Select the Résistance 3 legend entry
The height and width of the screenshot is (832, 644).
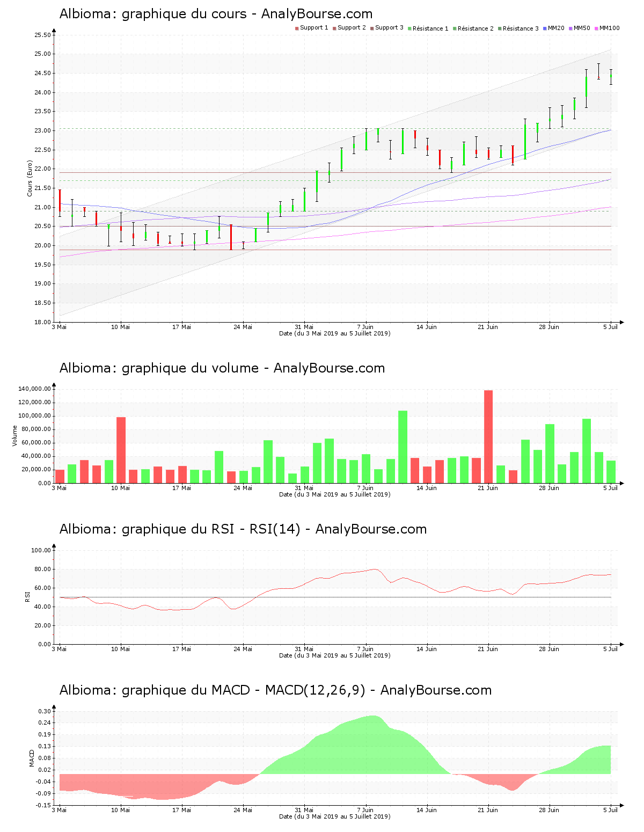[518, 28]
